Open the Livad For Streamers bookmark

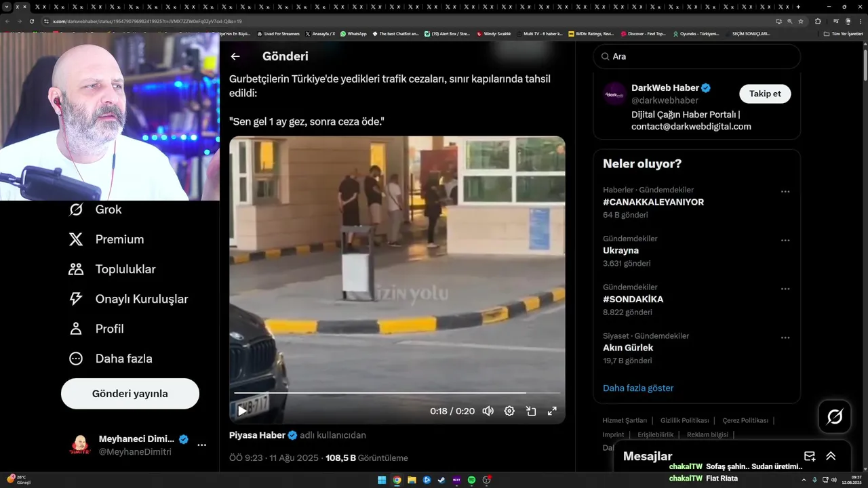[x=279, y=33]
